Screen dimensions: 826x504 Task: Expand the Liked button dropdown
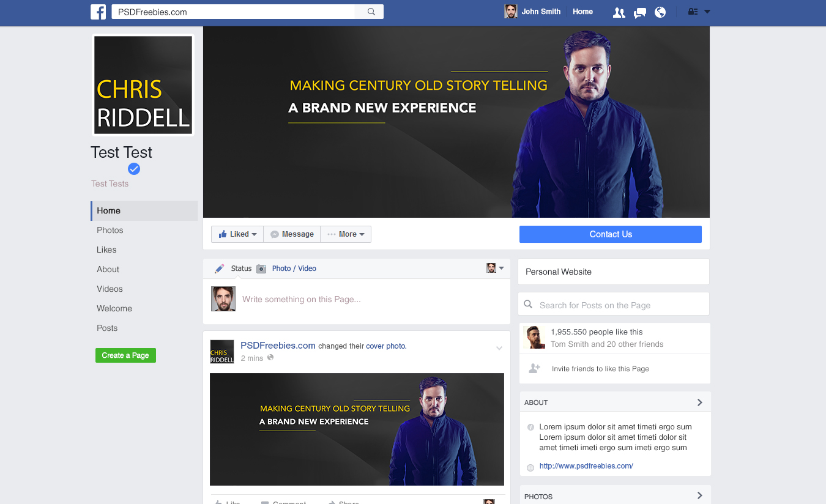pyautogui.click(x=255, y=234)
